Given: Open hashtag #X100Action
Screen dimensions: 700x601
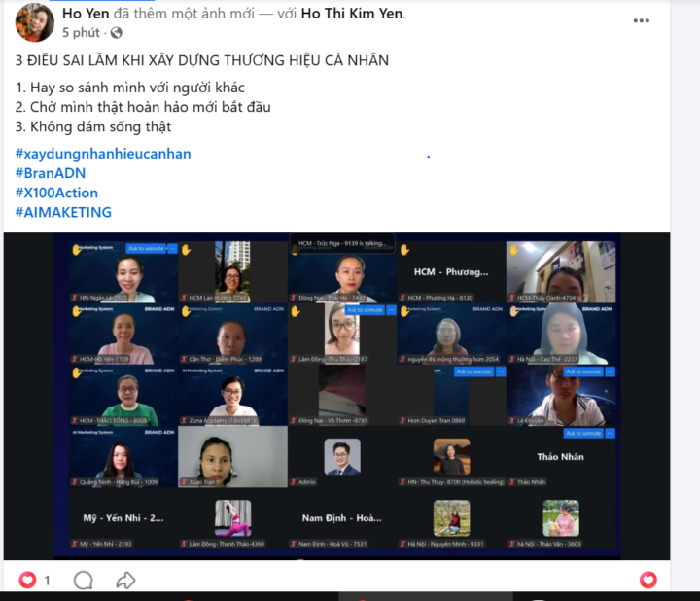Looking at the screenshot, I should coord(56,193).
